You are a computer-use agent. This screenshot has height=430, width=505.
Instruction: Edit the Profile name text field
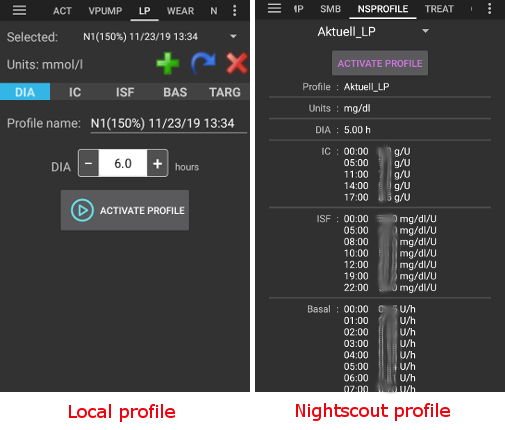pos(168,124)
